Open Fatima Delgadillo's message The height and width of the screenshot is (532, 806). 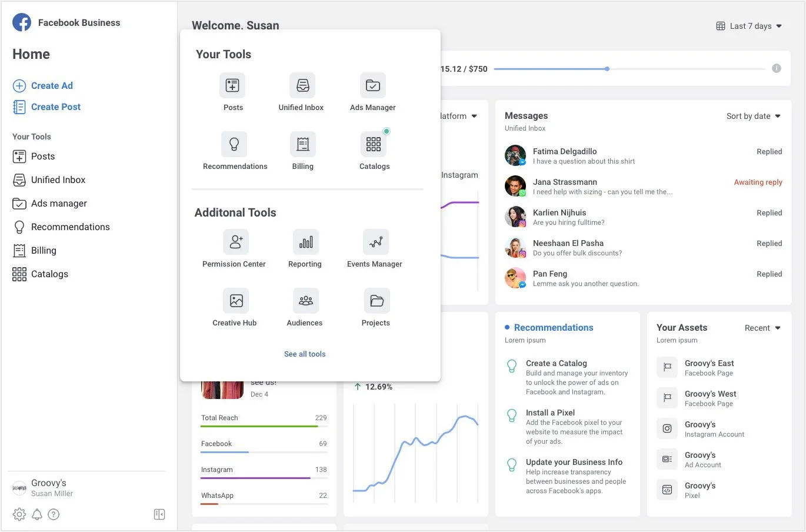(x=644, y=156)
